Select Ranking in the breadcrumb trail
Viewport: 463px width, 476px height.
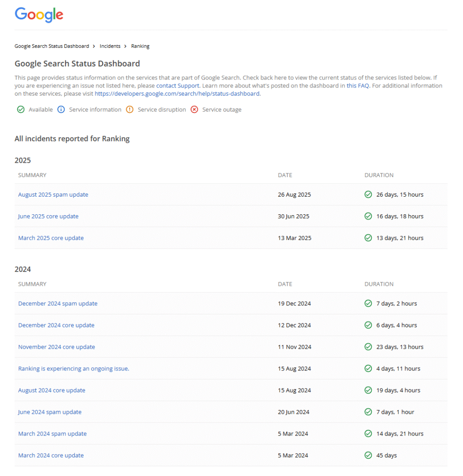(x=140, y=46)
